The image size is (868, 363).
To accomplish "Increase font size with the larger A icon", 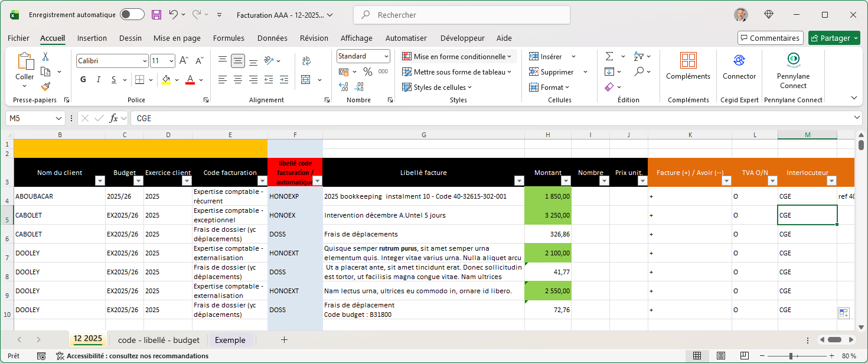I will click(184, 60).
